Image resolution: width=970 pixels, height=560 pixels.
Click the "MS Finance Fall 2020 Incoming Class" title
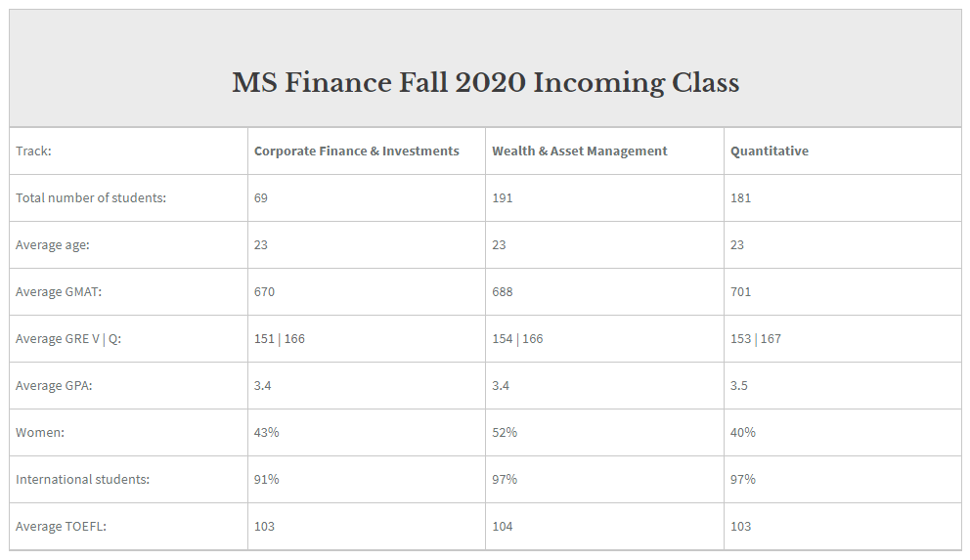pyautogui.click(x=485, y=82)
